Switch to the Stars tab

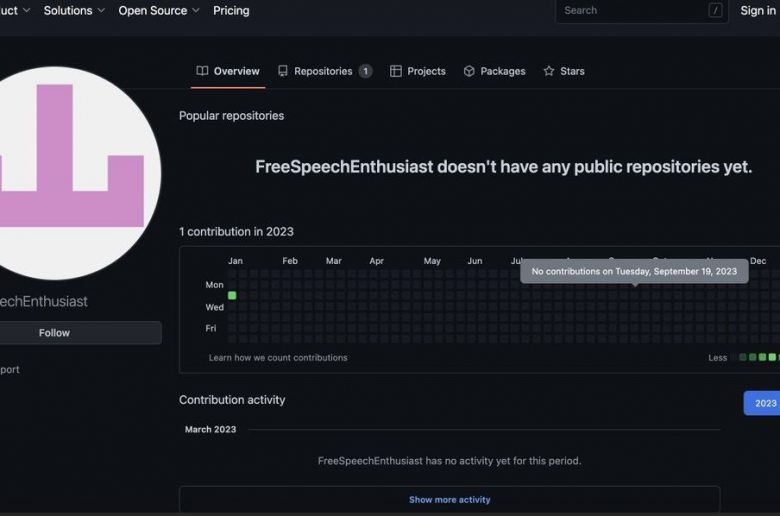coord(572,71)
